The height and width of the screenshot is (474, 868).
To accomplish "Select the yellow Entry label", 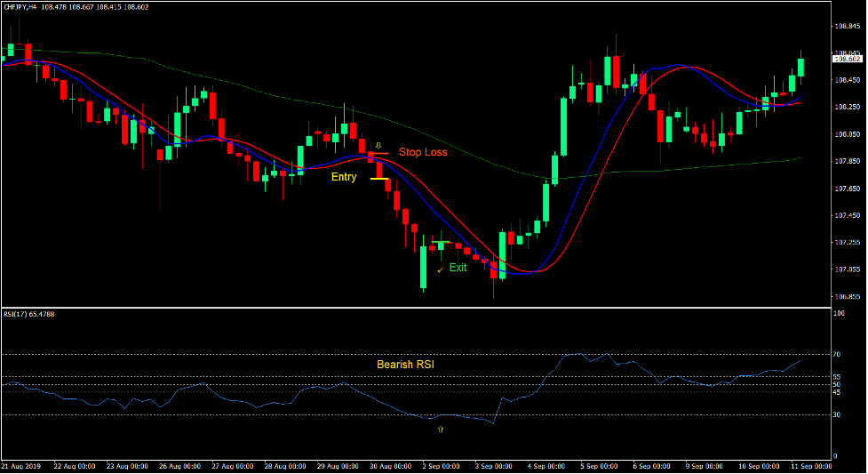I will (x=344, y=177).
